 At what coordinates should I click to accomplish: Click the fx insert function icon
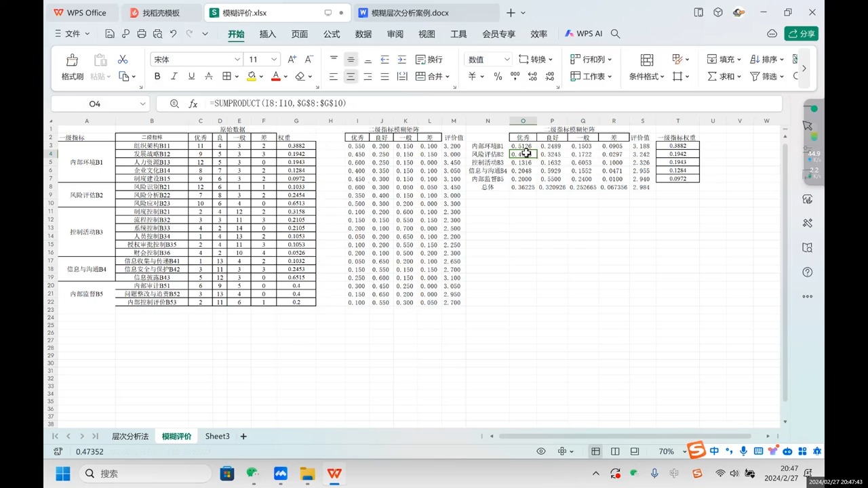193,104
